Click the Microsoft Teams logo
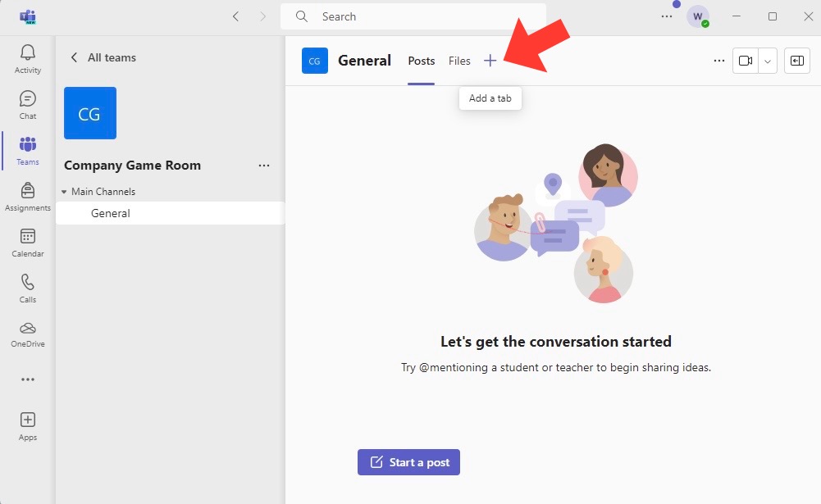The width and height of the screenshot is (821, 504). tap(28, 16)
